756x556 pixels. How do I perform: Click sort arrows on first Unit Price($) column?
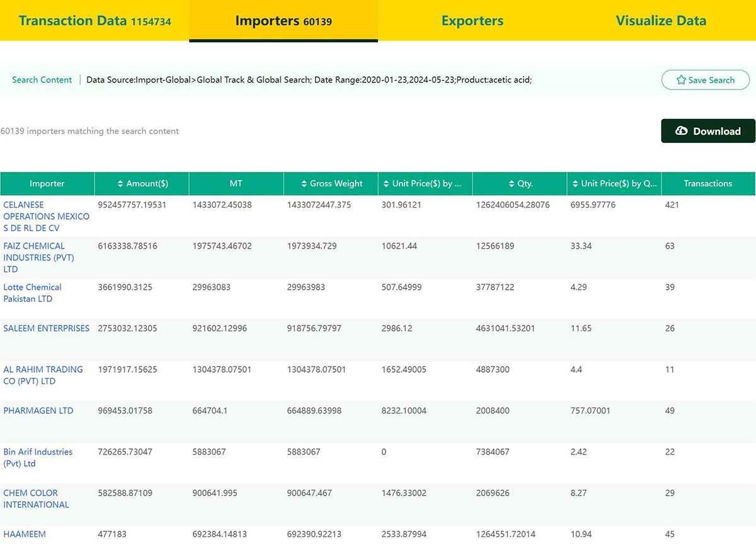[x=386, y=183]
